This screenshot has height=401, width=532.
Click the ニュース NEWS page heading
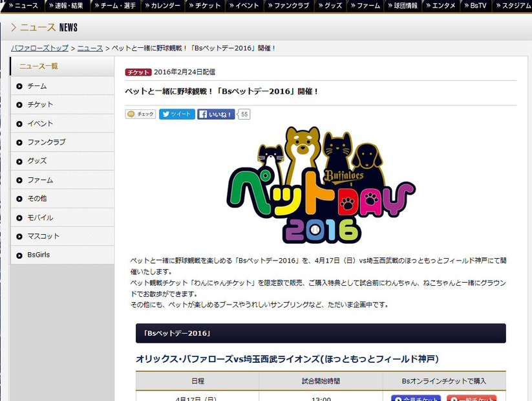tap(45, 28)
